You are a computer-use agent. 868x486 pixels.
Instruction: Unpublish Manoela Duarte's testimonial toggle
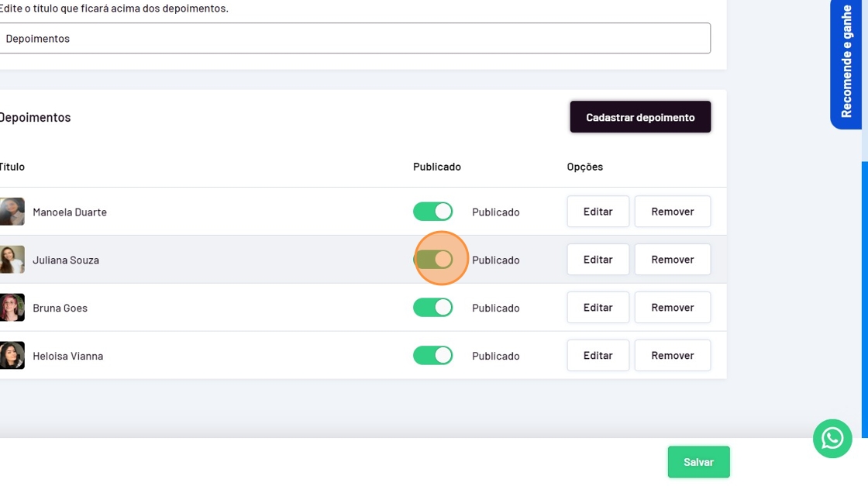432,212
